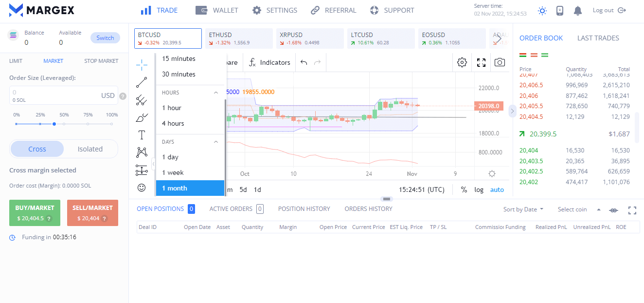This screenshot has height=303, width=644.
Task: Click the Switch balance button
Action: pos(105,38)
